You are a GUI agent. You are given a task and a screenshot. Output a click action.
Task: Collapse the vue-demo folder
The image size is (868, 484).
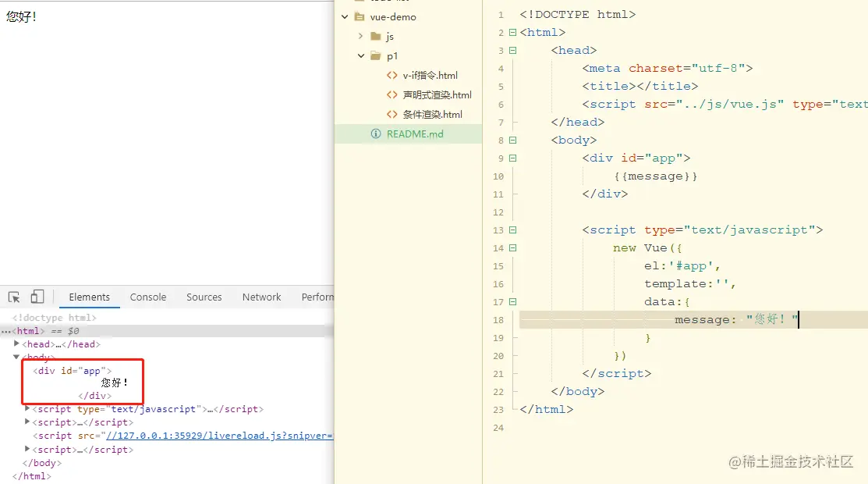coord(345,16)
